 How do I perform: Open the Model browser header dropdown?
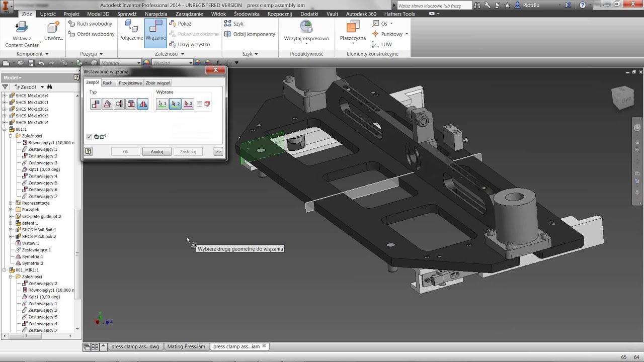[13, 77]
